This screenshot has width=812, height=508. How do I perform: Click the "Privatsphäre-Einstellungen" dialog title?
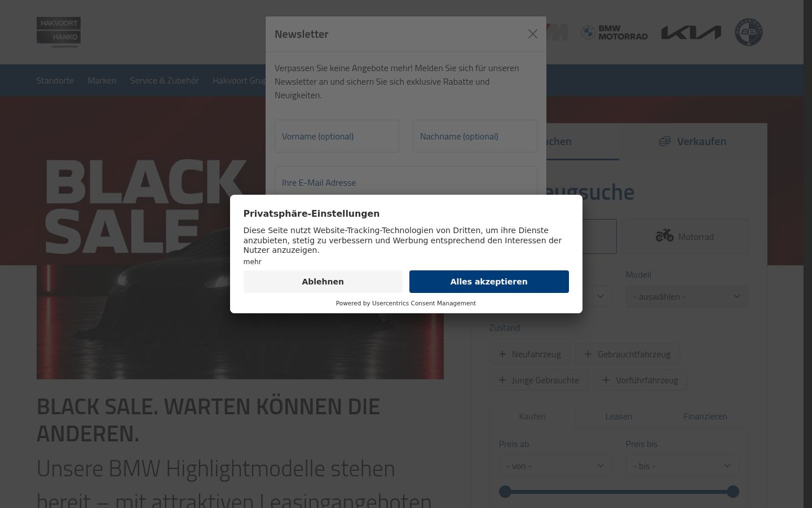click(x=311, y=213)
